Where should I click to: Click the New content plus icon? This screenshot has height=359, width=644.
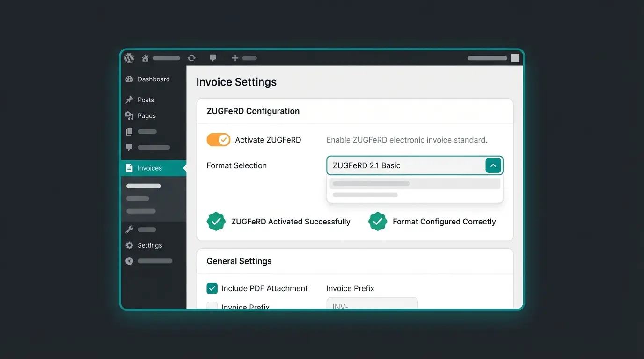[234, 58]
